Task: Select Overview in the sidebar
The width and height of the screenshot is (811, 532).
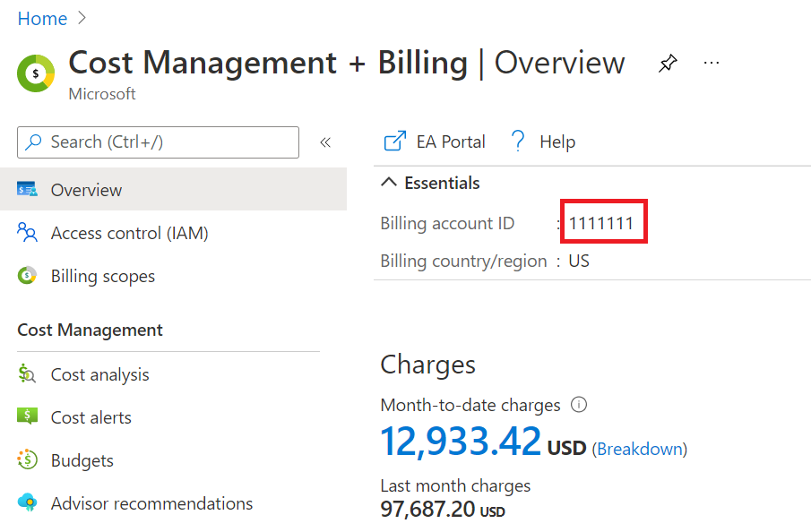Action: pos(173,190)
